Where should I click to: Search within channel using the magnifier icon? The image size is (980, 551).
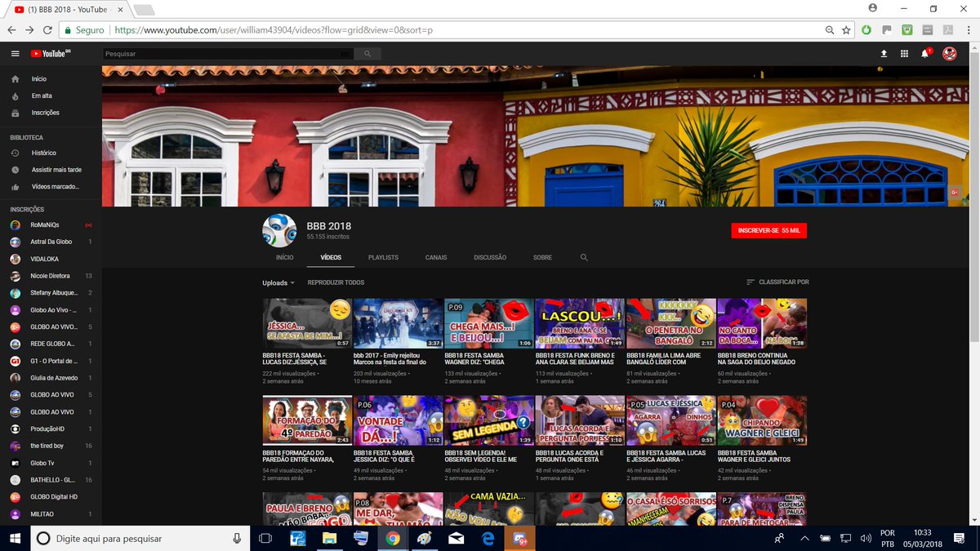pyautogui.click(x=584, y=257)
